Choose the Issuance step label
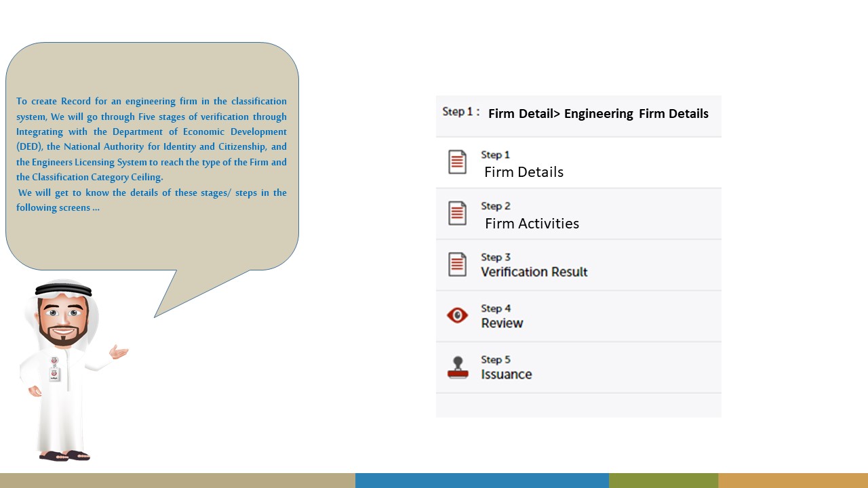Screen dimensions: 868x488 pos(506,374)
